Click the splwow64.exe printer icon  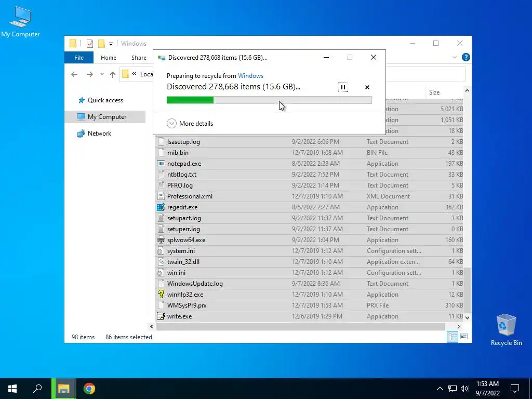[x=161, y=240]
